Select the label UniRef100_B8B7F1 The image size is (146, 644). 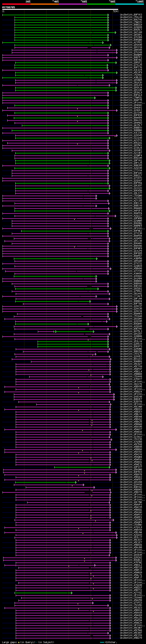[131, 58]
